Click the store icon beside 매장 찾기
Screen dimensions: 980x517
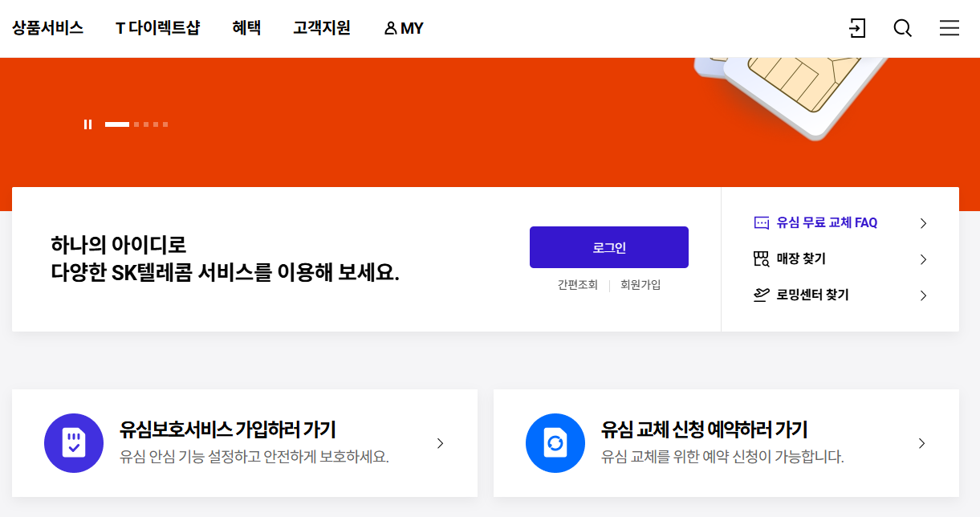[762, 258]
